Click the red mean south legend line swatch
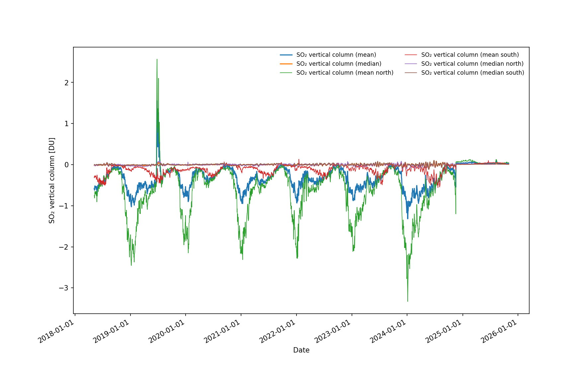Screen dimensions: 588x392 coord(411,55)
